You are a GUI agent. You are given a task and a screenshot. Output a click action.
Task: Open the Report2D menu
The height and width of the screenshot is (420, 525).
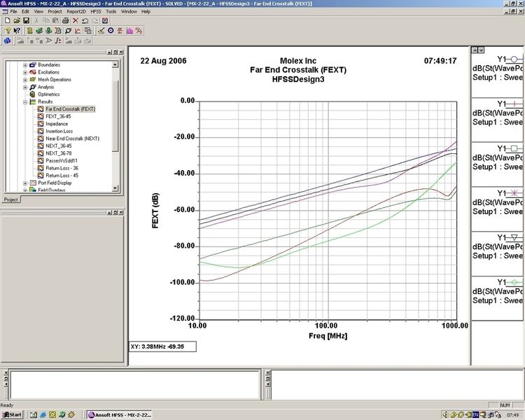tap(76, 11)
